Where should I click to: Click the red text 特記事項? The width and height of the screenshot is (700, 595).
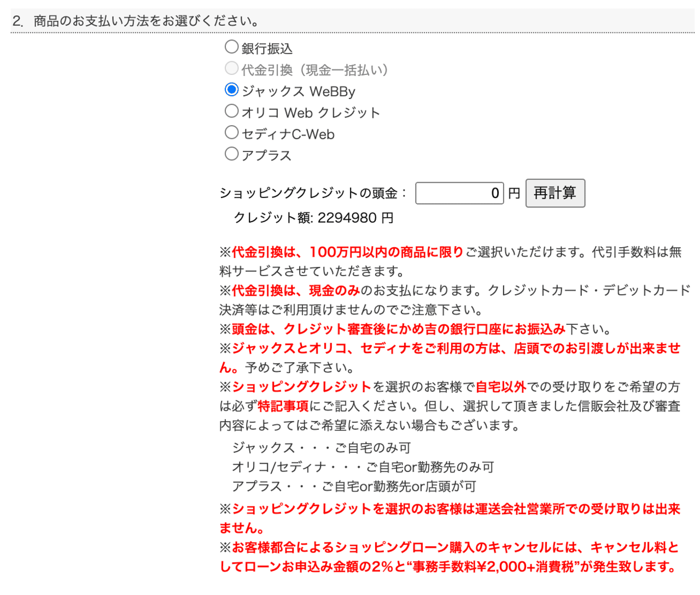pyautogui.click(x=283, y=406)
